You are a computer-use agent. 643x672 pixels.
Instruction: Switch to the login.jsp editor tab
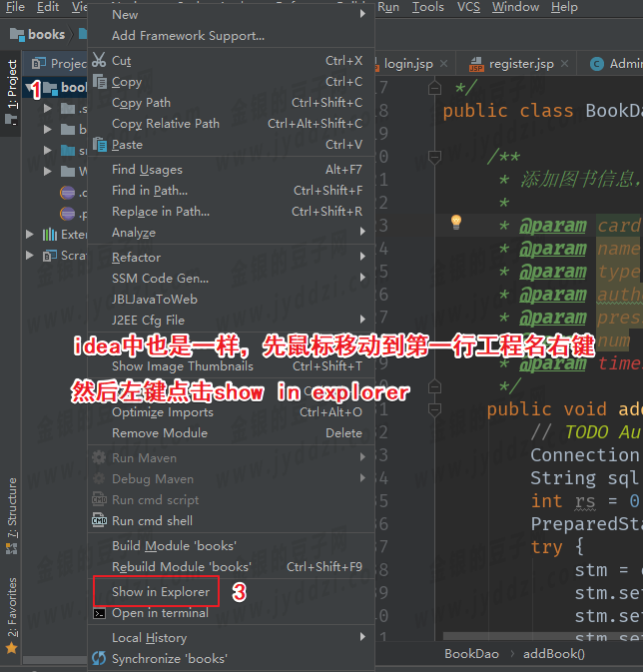[x=408, y=64]
